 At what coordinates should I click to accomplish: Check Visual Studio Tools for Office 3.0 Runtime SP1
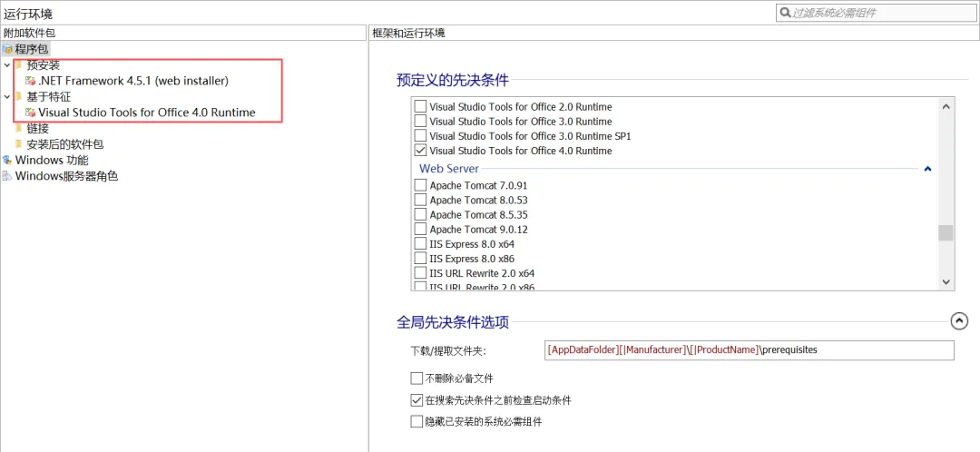(421, 135)
